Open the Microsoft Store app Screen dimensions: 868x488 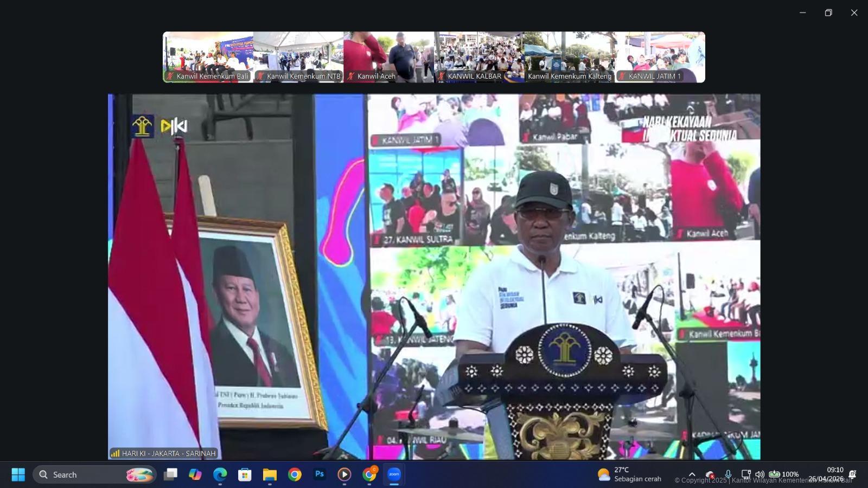coord(245,474)
